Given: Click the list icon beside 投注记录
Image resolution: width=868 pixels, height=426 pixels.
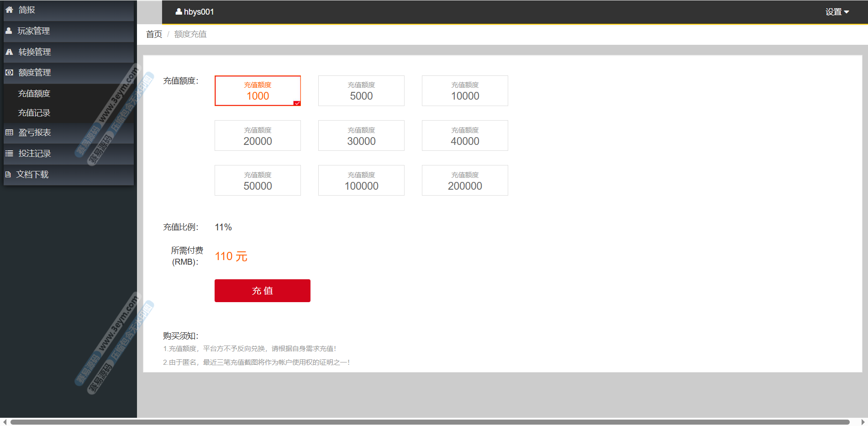Looking at the screenshot, I should pos(9,154).
